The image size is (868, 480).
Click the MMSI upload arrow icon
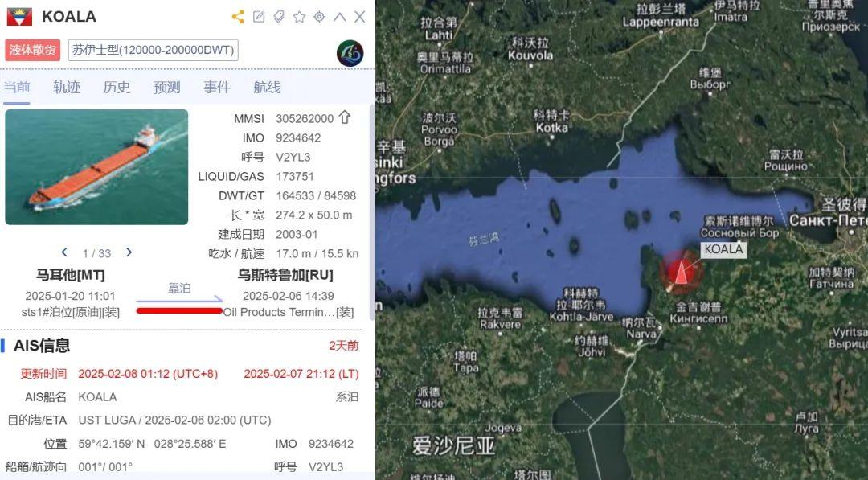coord(345,117)
